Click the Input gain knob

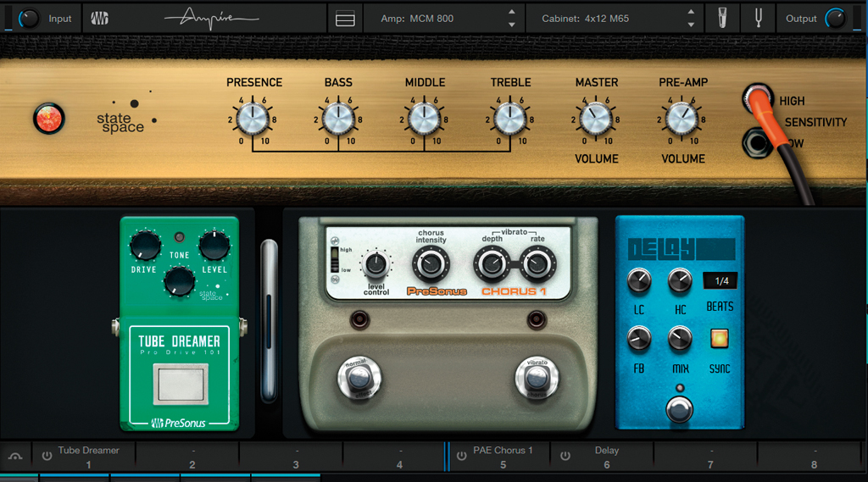click(29, 19)
